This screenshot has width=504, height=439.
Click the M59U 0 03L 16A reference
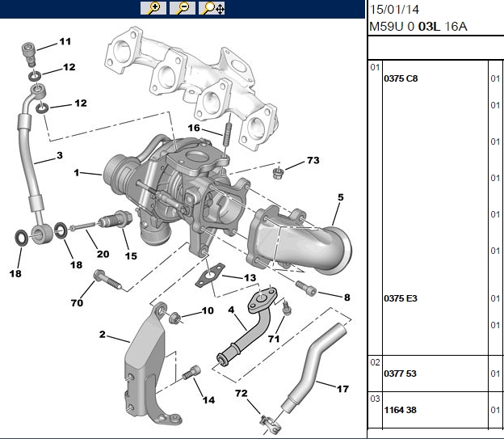(418, 27)
